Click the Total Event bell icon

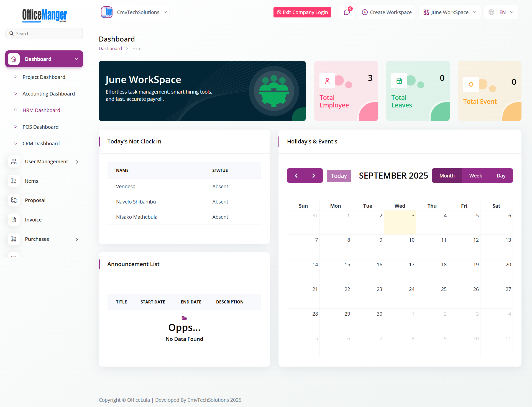(x=471, y=84)
